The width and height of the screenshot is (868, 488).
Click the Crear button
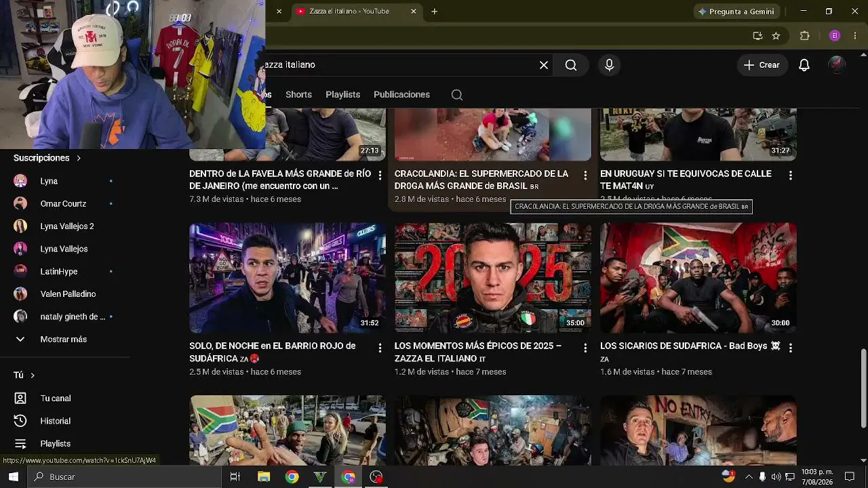click(x=762, y=65)
